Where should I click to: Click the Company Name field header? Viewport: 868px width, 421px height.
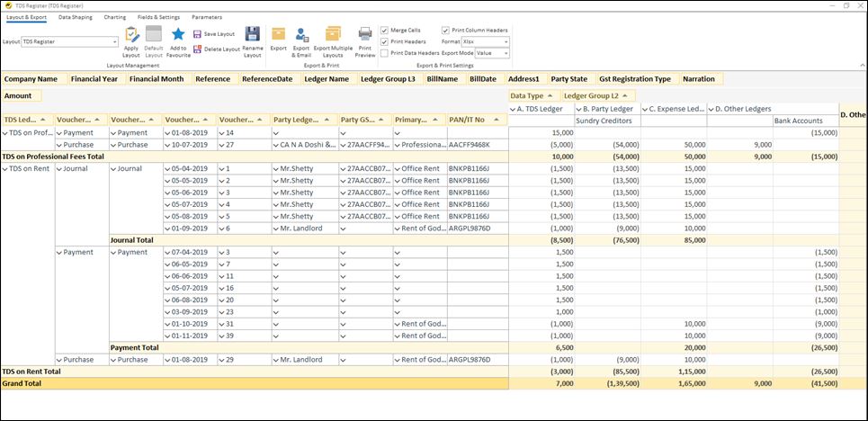[x=34, y=79]
